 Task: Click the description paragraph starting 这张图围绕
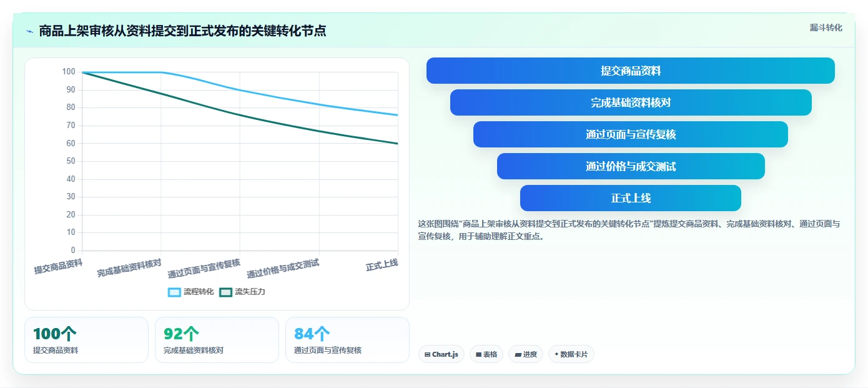coord(629,230)
